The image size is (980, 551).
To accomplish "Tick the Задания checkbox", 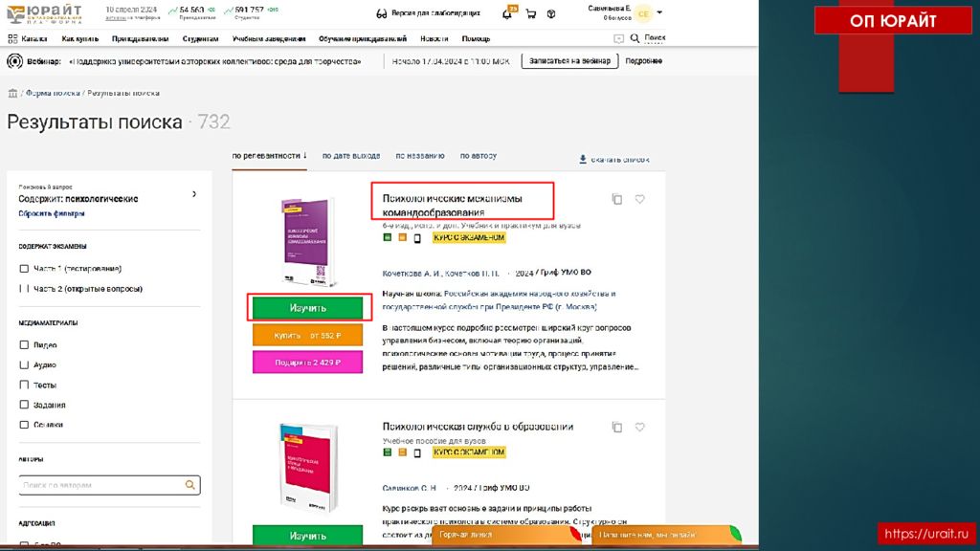I will 24,405.
